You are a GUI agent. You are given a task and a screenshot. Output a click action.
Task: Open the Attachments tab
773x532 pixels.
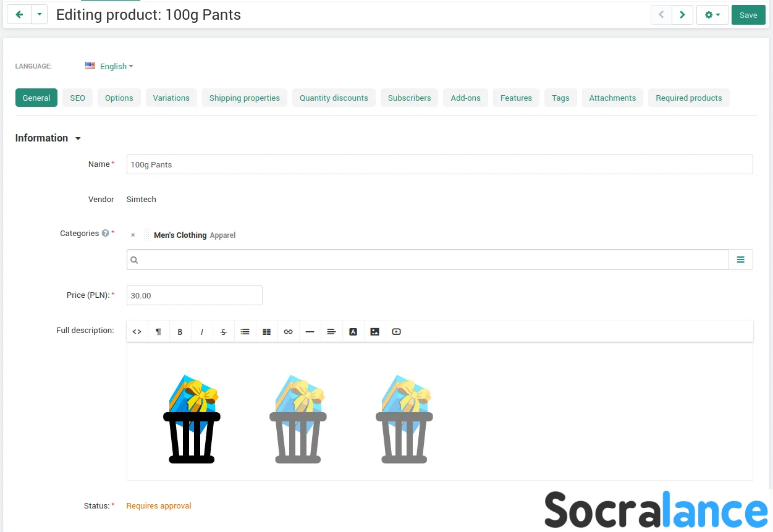tap(612, 98)
